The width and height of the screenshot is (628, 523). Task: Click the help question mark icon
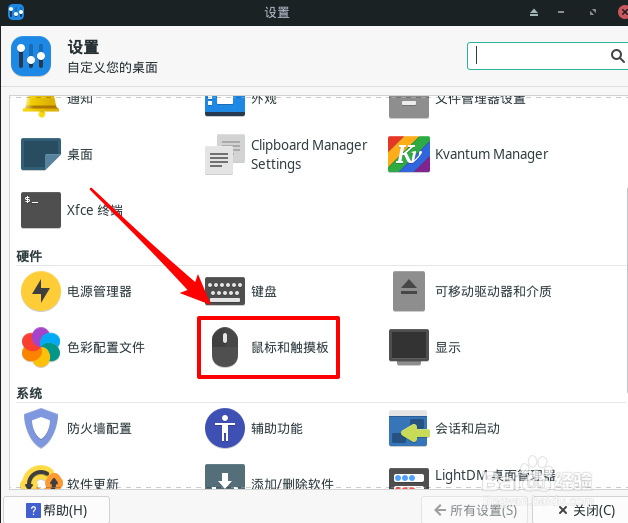33,511
